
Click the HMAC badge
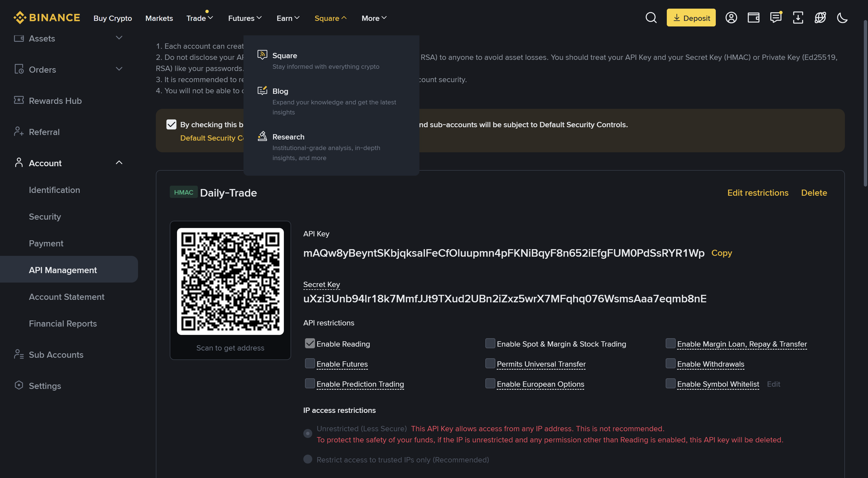[x=184, y=192]
